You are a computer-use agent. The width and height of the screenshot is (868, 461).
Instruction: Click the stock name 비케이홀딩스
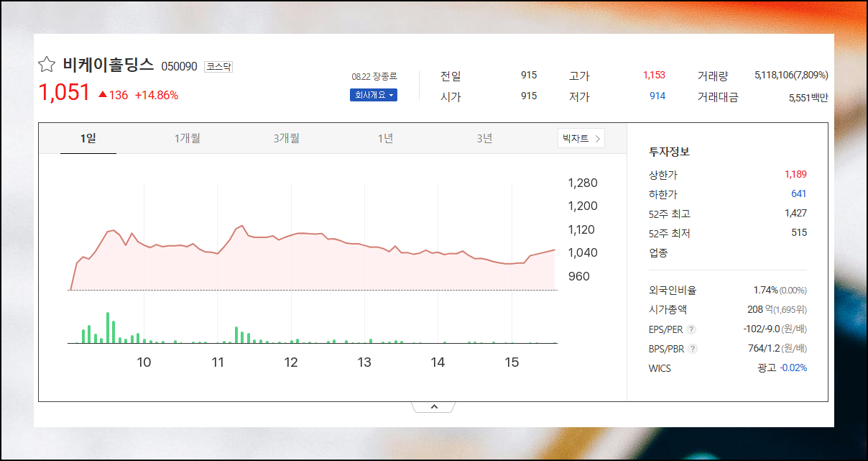click(108, 65)
